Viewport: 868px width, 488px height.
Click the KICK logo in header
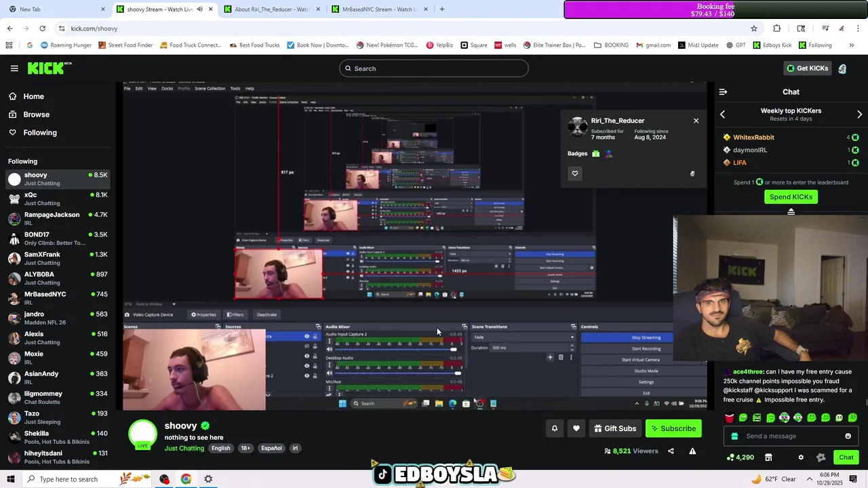[x=50, y=68]
